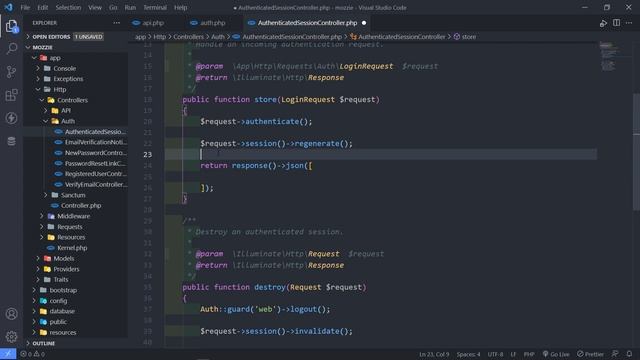Select the AuthenticatedSessionController.php tab
The width and height of the screenshot is (640, 360).
(x=307, y=23)
